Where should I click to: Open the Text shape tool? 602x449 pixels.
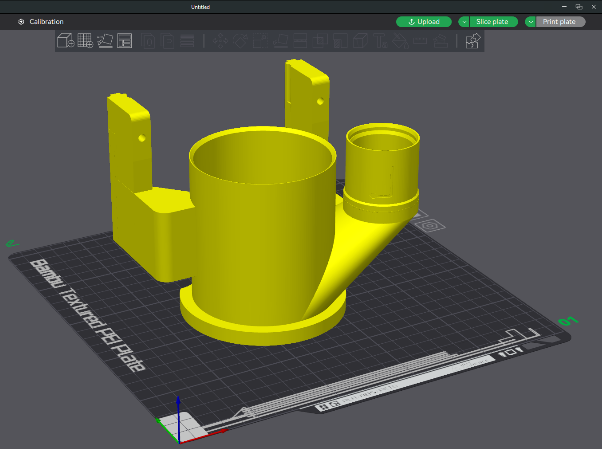[x=379, y=41]
